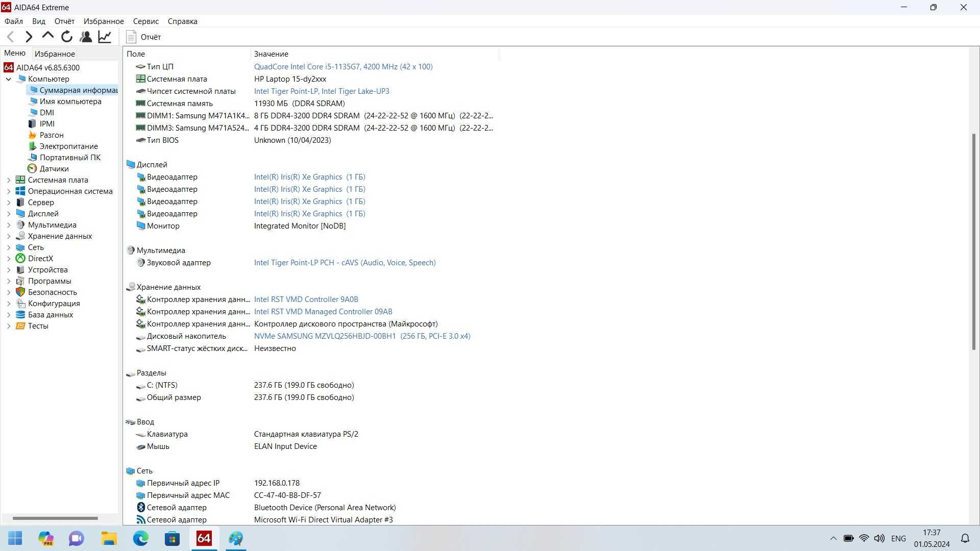
Task: Open the Windows Start button
Action: 15,538
